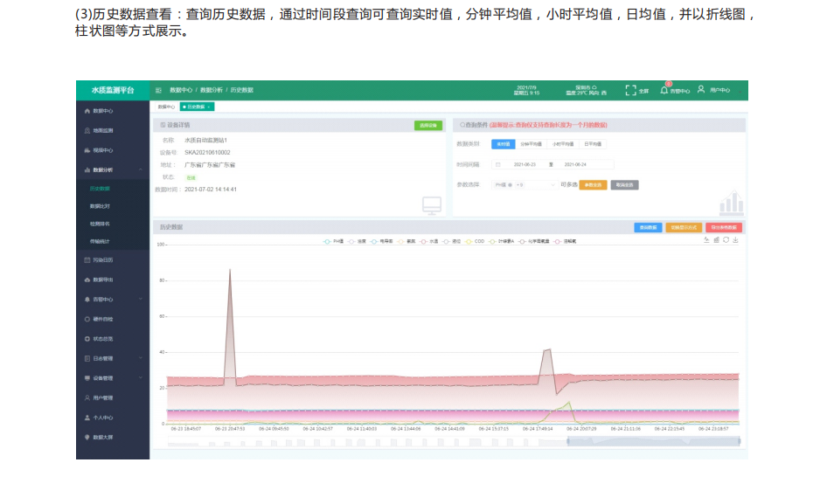This screenshot has height=504, width=827.
Task: Open alarm bell notification icon in header
Action: tap(664, 90)
